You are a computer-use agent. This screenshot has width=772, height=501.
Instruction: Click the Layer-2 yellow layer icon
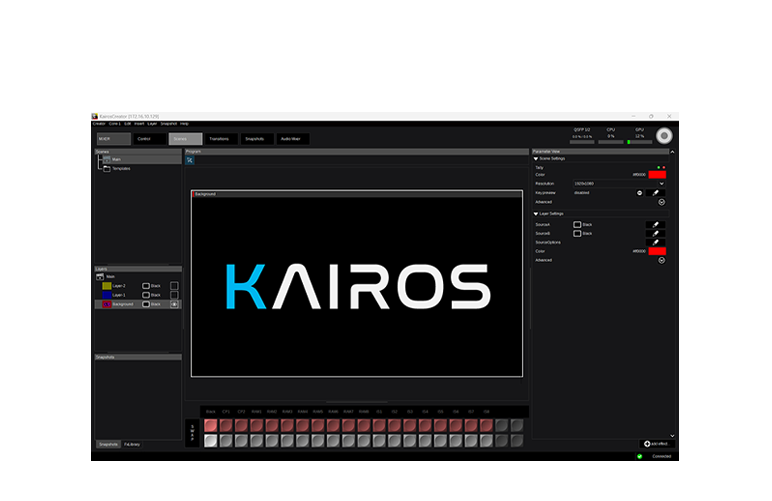[x=107, y=285]
